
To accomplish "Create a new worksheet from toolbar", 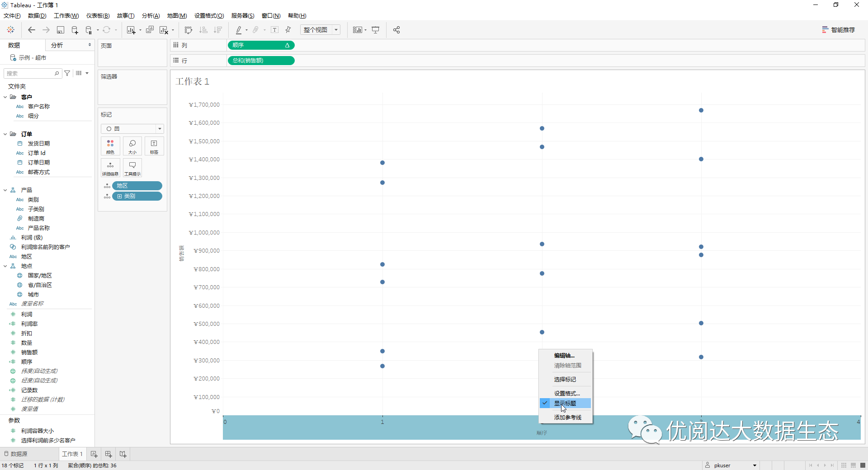I will point(131,30).
